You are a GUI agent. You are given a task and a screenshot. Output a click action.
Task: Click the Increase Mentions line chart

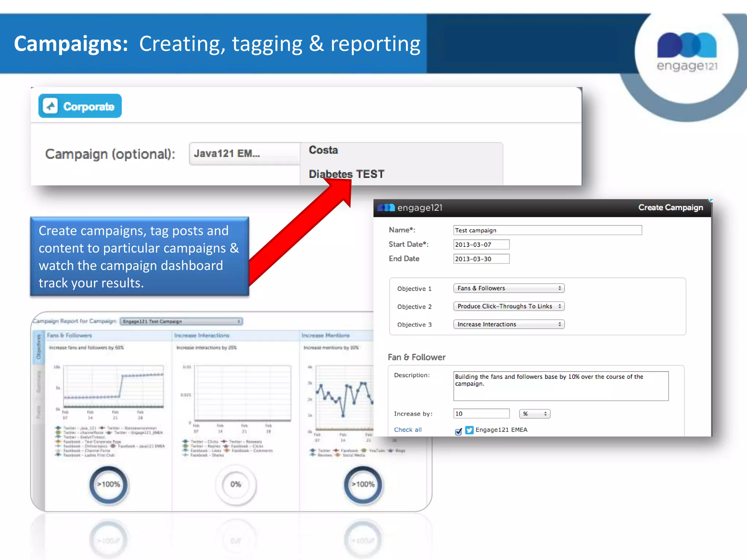click(x=345, y=397)
